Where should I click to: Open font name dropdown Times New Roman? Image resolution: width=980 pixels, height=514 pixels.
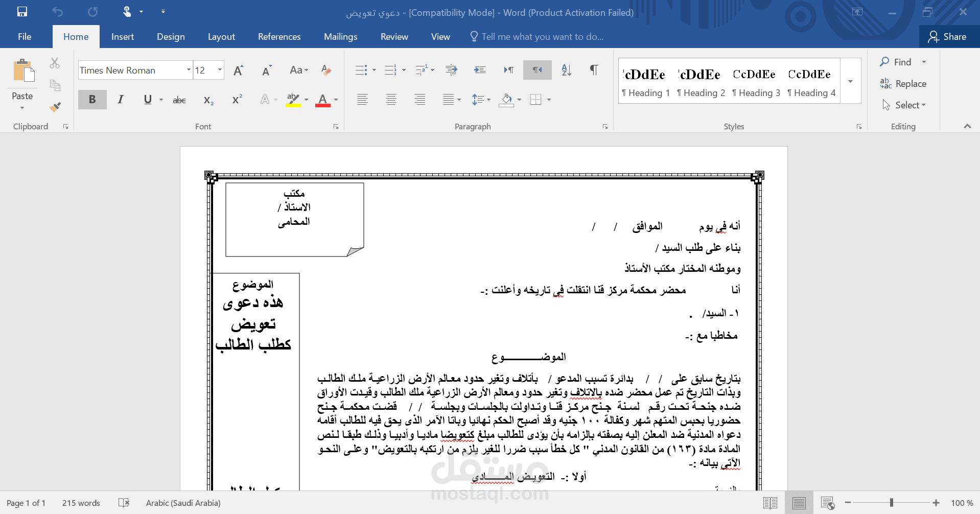189,70
